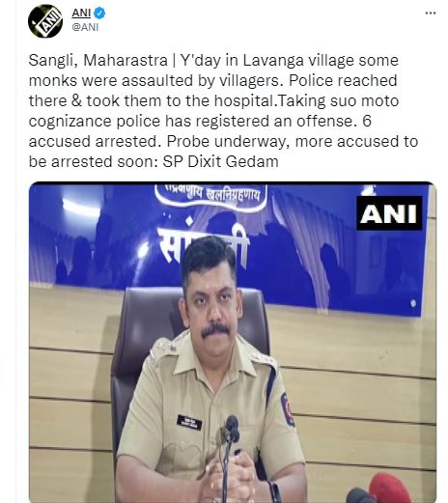Click the tweet text 'SP Dixit Gedam'
Image resolution: width=448 pixels, height=503 pixels.
[220, 161]
